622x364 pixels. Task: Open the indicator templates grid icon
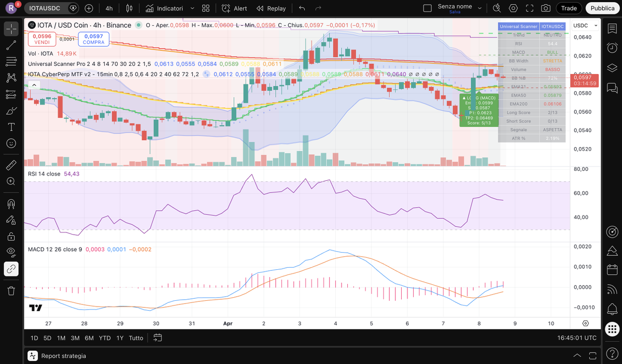pyautogui.click(x=206, y=8)
